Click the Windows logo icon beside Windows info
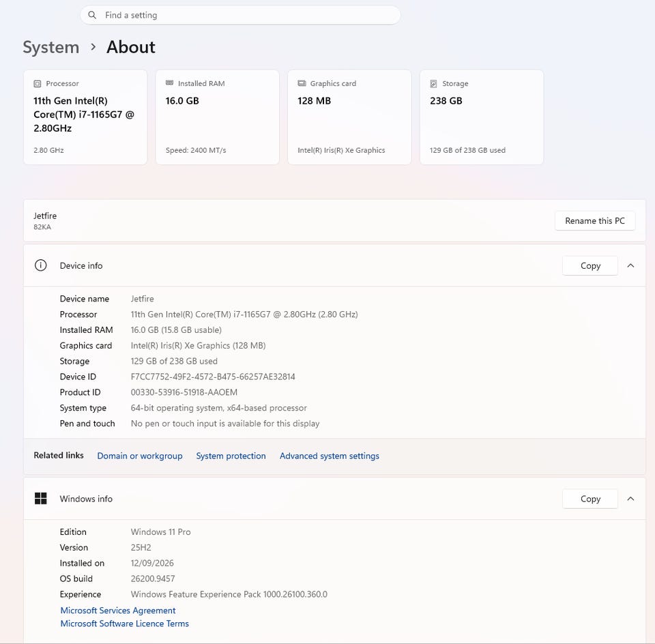 tap(40, 498)
